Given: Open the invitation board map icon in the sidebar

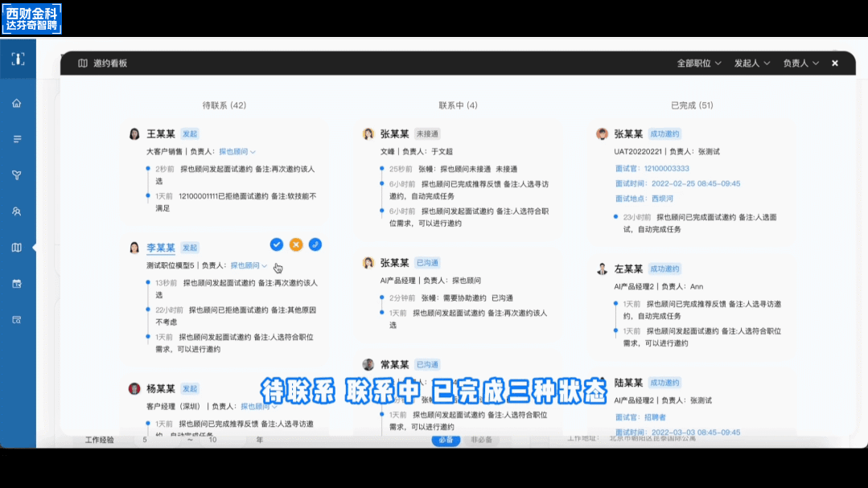Looking at the screenshot, I should point(17,248).
